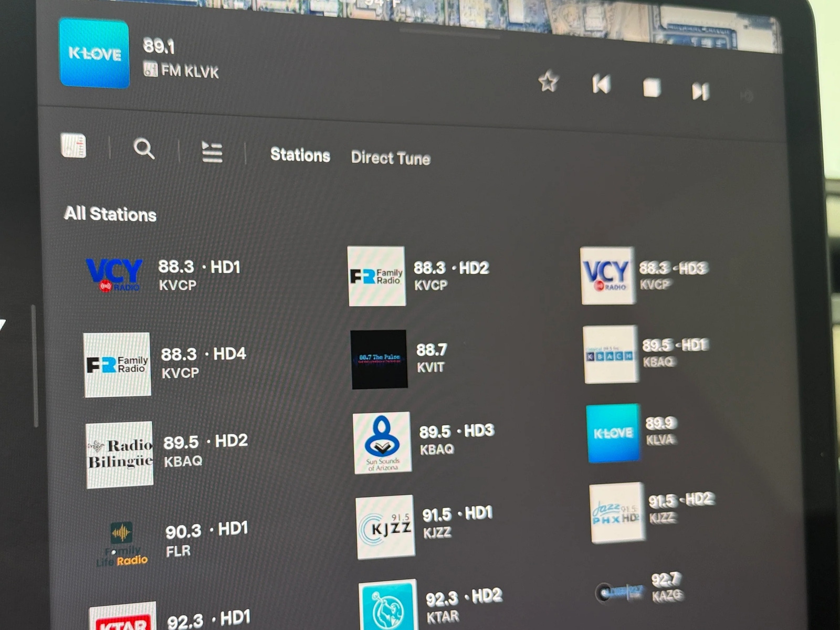Tune to Family Radio 88.3 HD4 logo
The width and height of the screenshot is (840, 630).
tap(117, 364)
